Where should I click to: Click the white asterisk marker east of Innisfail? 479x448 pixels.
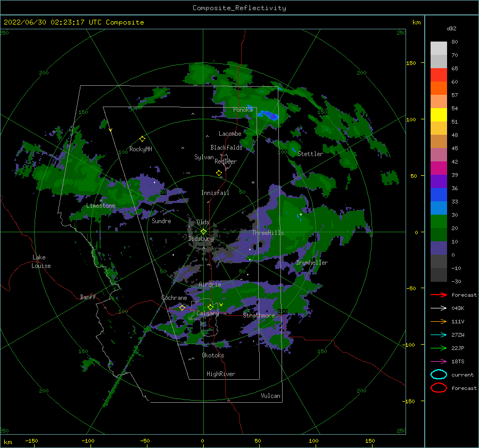pos(253,183)
